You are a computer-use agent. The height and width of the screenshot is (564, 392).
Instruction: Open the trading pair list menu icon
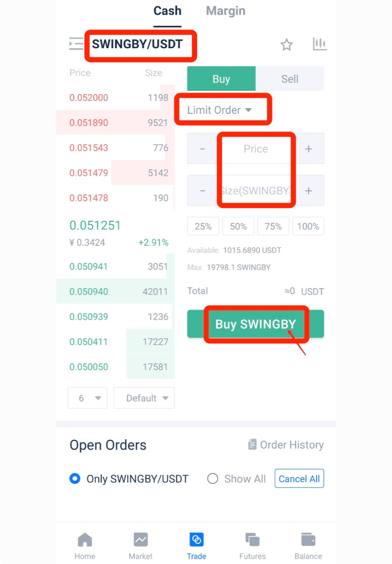[x=76, y=44]
